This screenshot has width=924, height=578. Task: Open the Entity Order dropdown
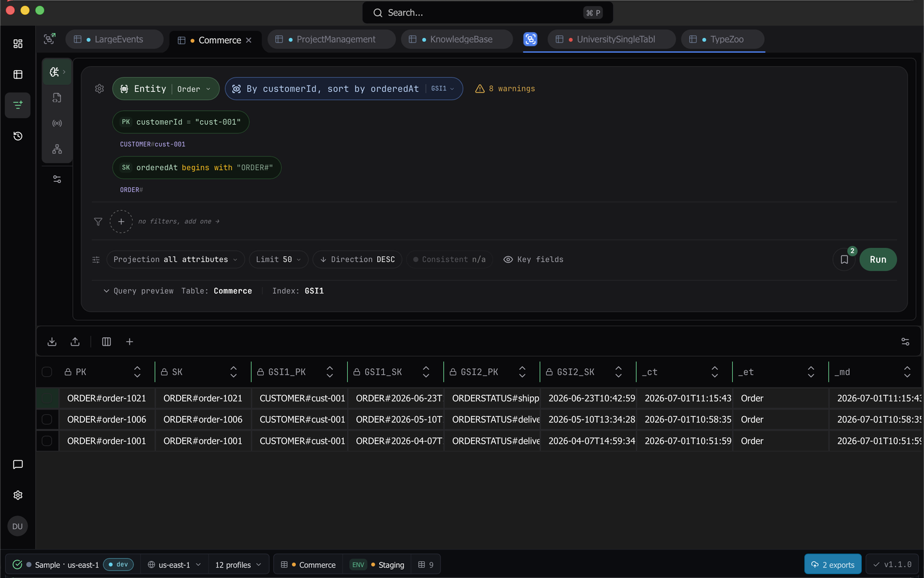point(166,89)
